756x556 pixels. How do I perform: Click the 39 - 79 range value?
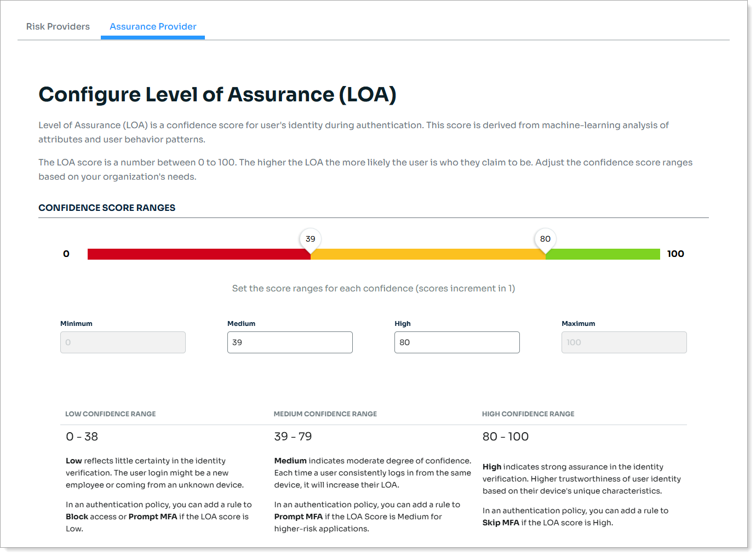[293, 437]
